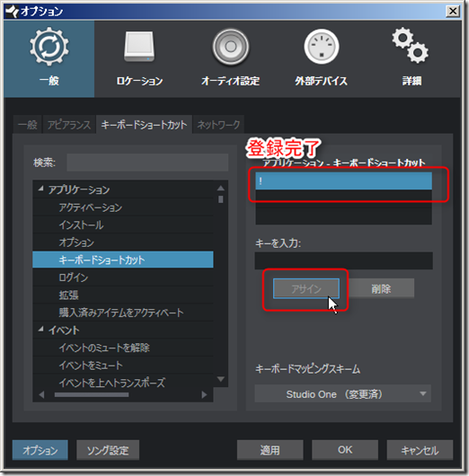Select イベントをミュート row
The image size is (469, 476).
click(123, 366)
